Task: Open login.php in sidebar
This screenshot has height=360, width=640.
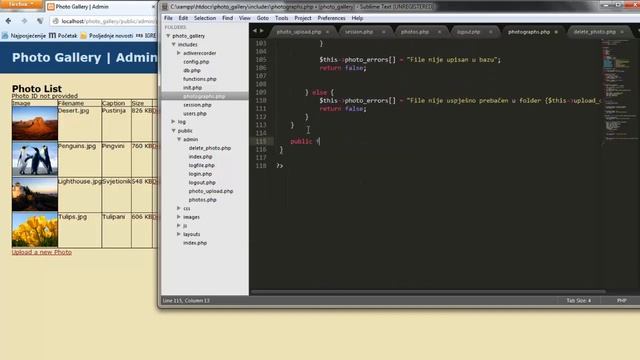Action: (x=200, y=174)
